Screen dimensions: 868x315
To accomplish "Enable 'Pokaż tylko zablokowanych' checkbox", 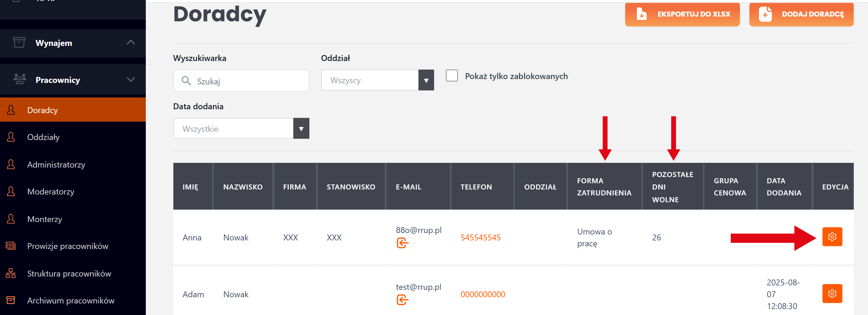I will click(452, 76).
